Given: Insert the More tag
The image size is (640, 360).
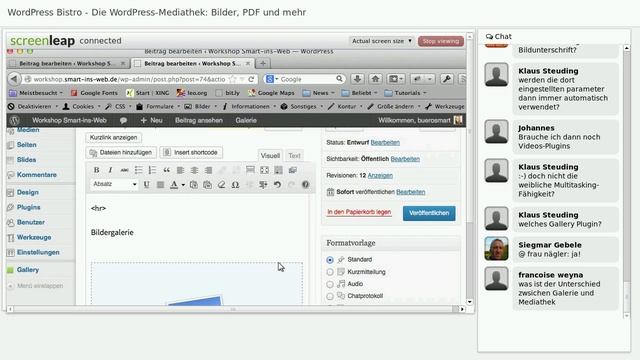Looking at the screenshot, I should coord(250,170).
